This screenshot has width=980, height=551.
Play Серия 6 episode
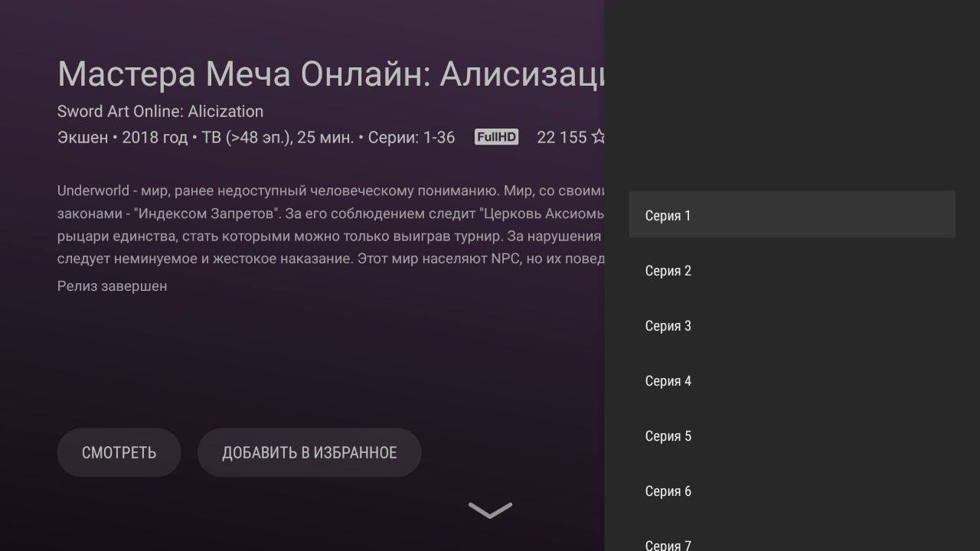click(792, 491)
